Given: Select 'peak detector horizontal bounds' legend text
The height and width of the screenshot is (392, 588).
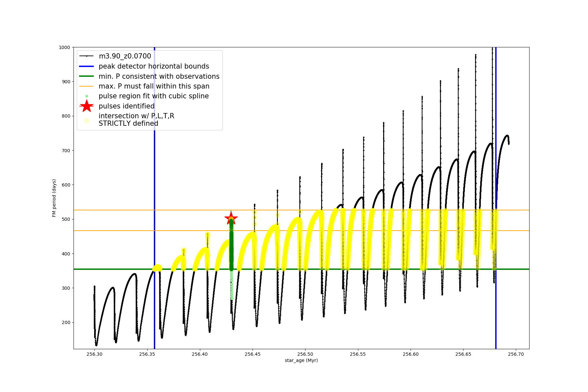Looking at the screenshot, I should click(x=154, y=66).
